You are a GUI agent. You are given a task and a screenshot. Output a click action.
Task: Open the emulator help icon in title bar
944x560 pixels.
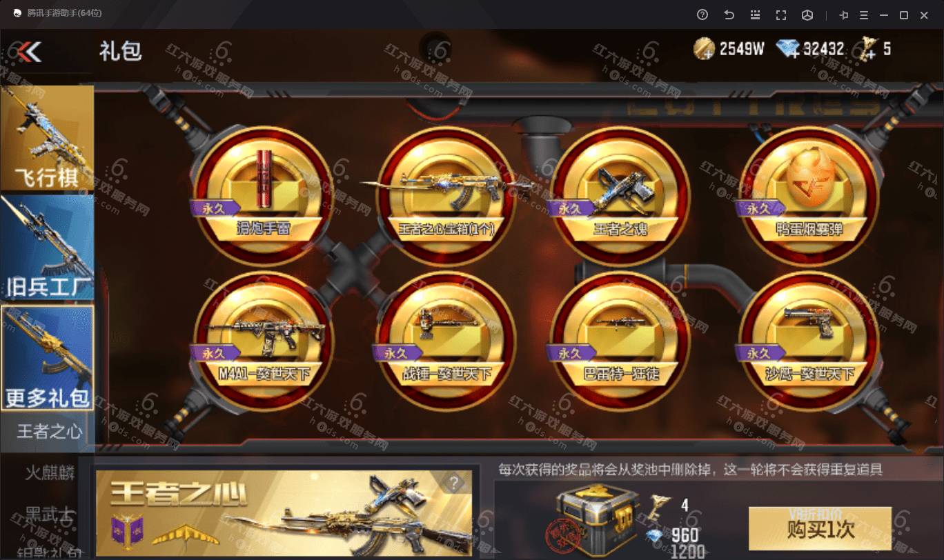pyautogui.click(x=702, y=14)
